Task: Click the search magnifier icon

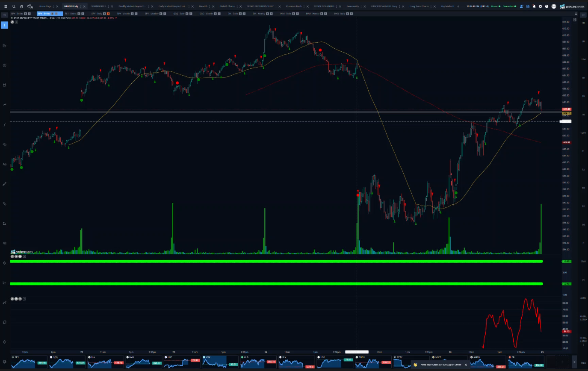Action: (14, 6)
